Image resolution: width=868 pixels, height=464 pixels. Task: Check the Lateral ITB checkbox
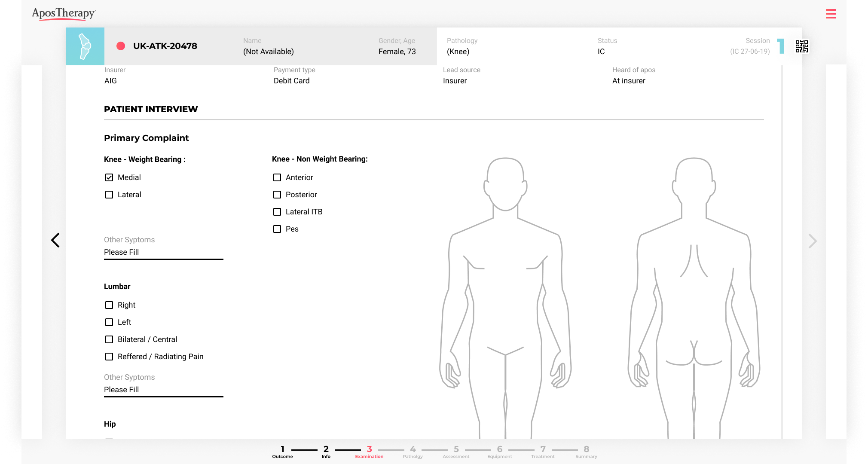[x=277, y=212]
